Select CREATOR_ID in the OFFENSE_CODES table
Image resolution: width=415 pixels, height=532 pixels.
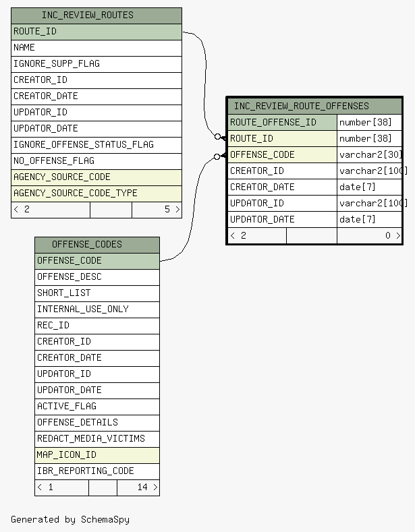(x=97, y=342)
